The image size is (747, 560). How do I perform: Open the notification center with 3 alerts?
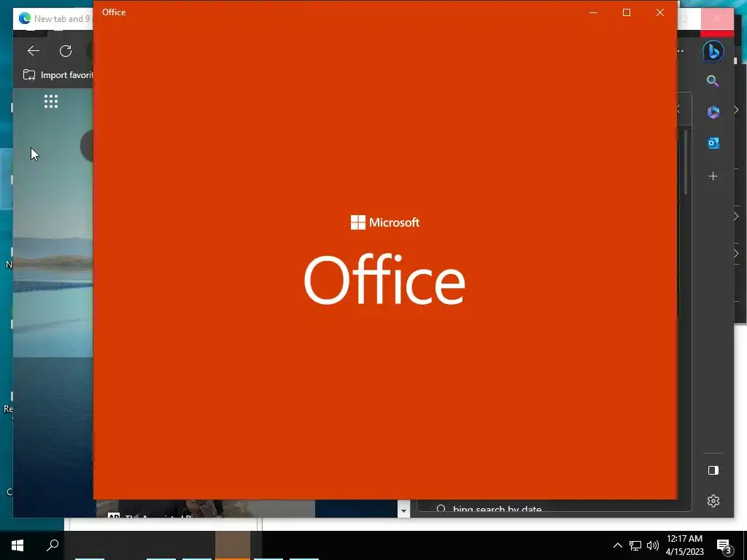pyautogui.click(x=724, y=546)
